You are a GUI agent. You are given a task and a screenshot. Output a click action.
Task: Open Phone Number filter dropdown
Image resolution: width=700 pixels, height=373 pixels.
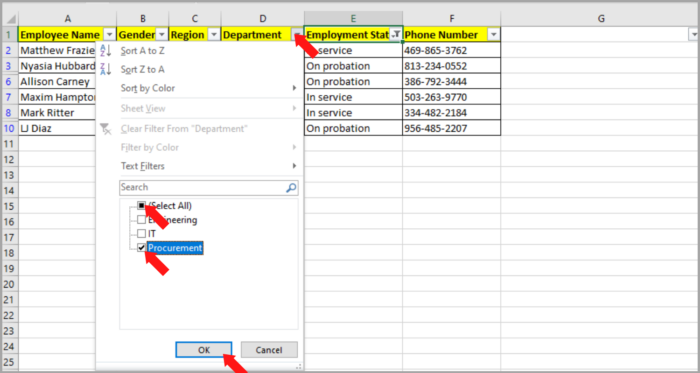coord(493,35)
